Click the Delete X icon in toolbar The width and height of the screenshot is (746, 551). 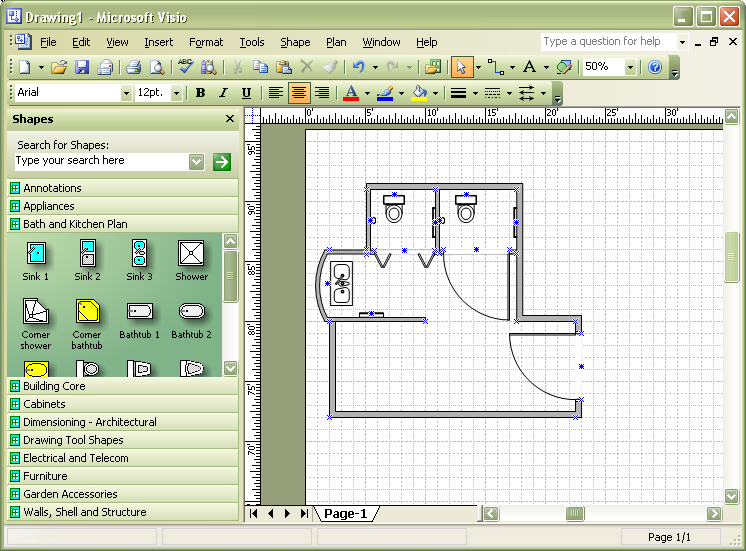coord(307,67)
